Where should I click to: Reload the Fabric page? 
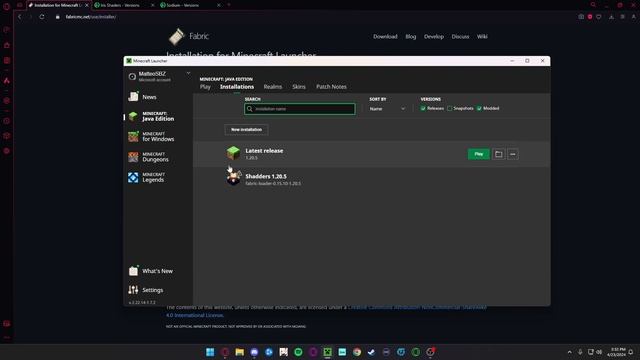42,17
